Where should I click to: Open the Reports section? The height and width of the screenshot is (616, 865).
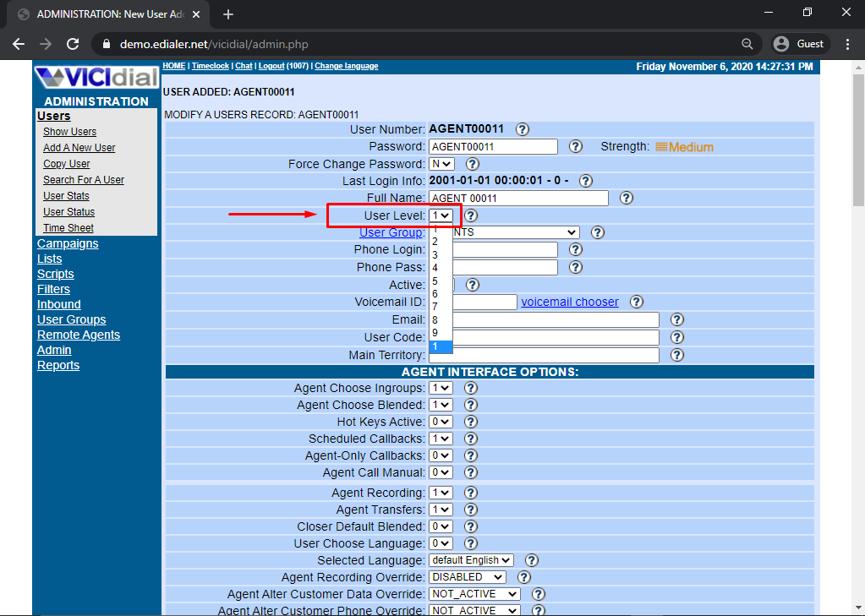point(58,365)
